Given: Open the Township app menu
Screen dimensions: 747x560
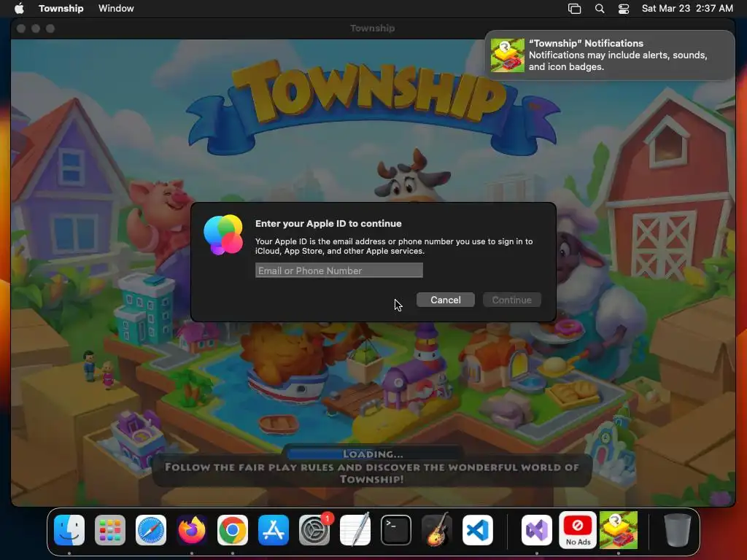Looking at the screenshot, I should coord(61,8).
